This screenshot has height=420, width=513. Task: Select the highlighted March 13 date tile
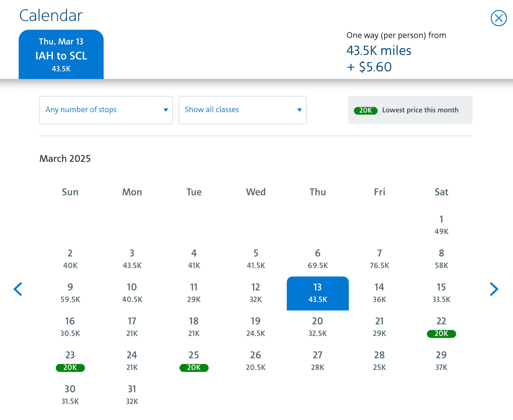pyautogui.click(x=318, y=293)
